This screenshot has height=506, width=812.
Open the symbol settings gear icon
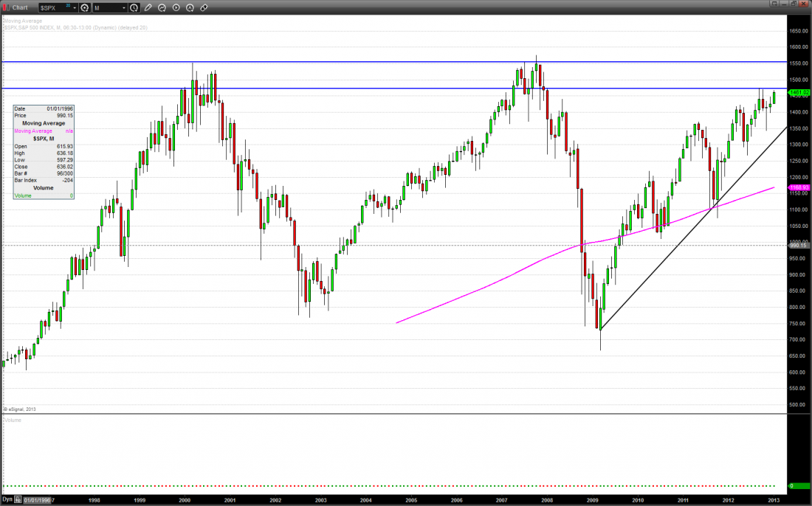(x=85, y=7)
